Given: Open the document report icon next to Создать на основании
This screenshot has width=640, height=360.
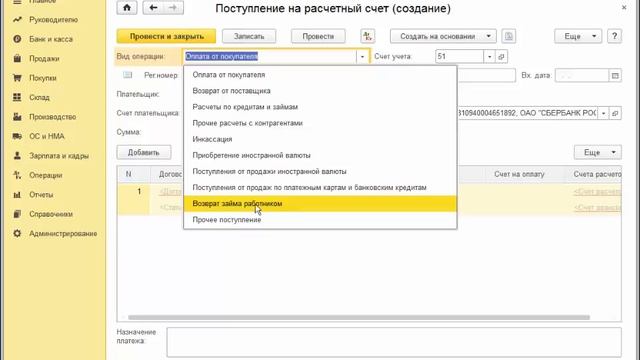Looking at the screenshot, I should (x=508, y=36).
